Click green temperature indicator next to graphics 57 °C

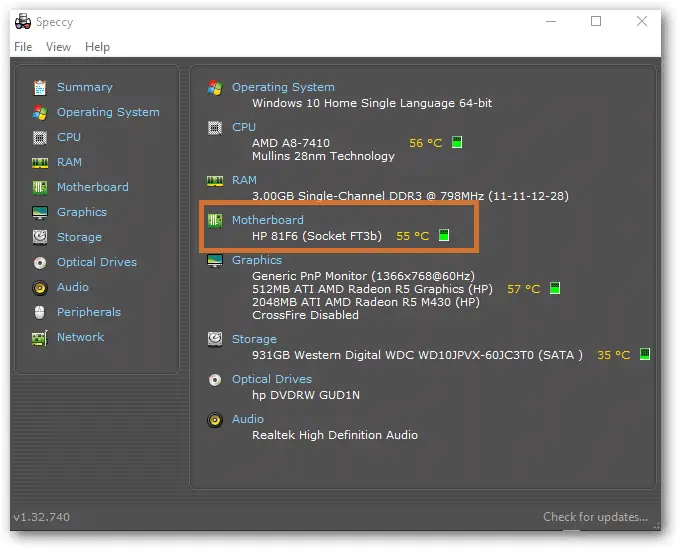coord(555,288)
